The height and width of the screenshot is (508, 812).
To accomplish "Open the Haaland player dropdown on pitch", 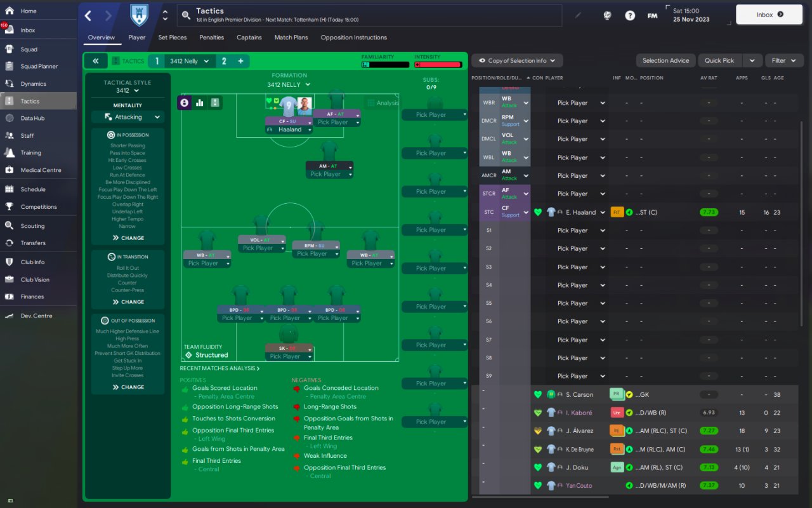I will coord(289,130).
